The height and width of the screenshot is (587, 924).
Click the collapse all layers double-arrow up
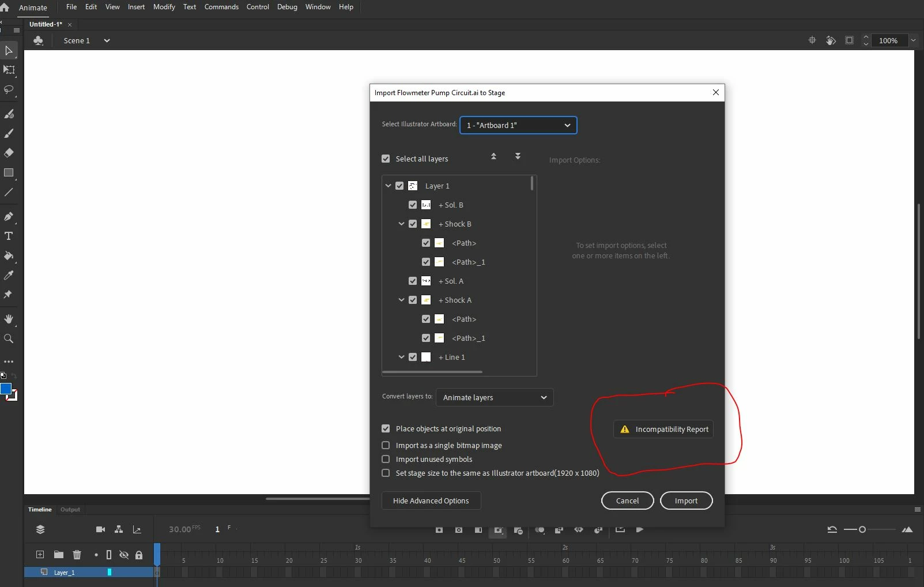pyautogui.click(x=493, y=156)
